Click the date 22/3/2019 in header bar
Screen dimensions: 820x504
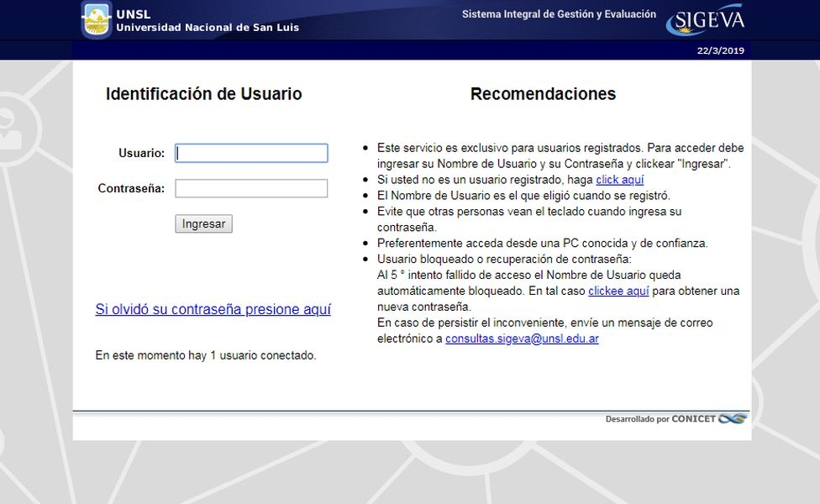(720, 50)
